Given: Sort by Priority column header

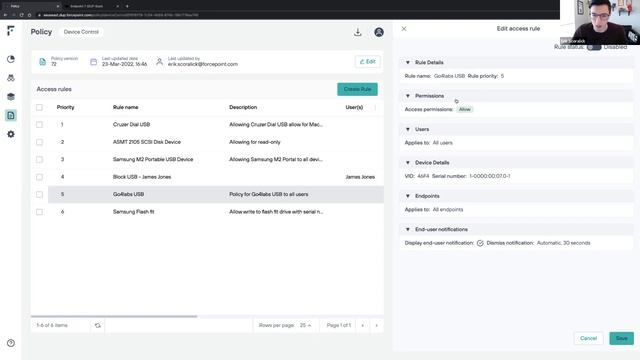Looking at the screenshot, I should tap(65, 107).
